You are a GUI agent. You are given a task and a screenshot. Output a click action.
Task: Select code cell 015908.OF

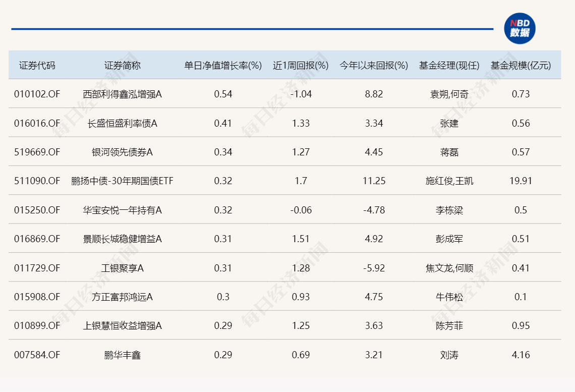pos(37,297)
